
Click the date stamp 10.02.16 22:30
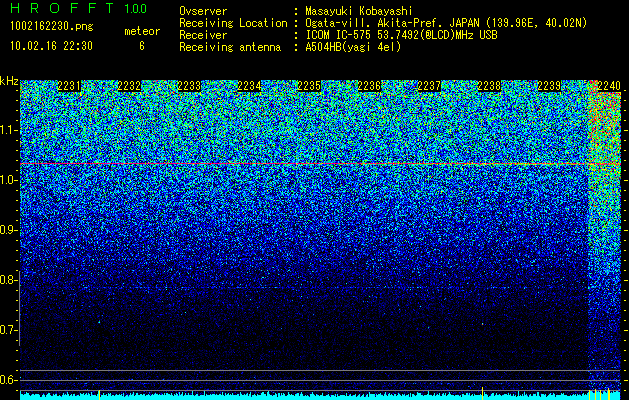[x=51, y=46]
